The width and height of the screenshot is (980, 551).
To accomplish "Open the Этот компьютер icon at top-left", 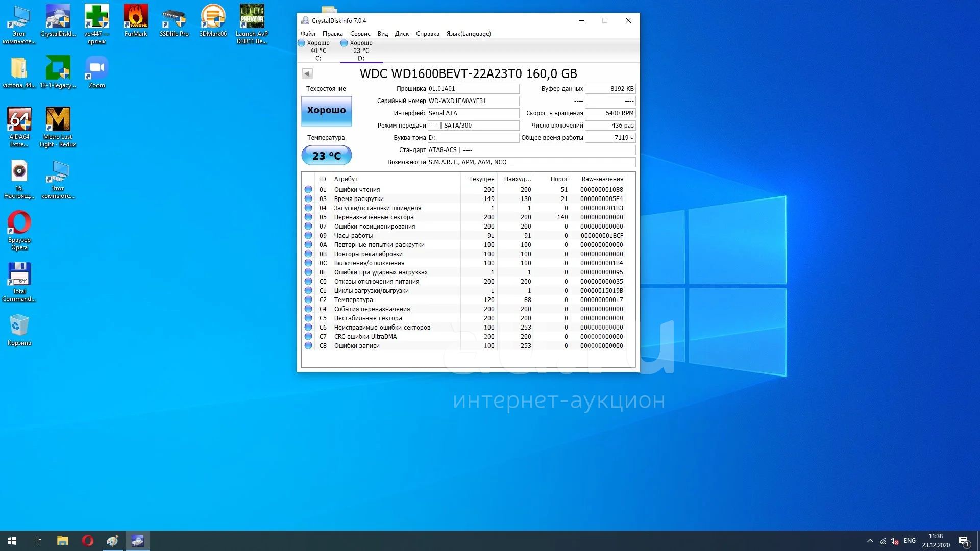I will point(19,24).
